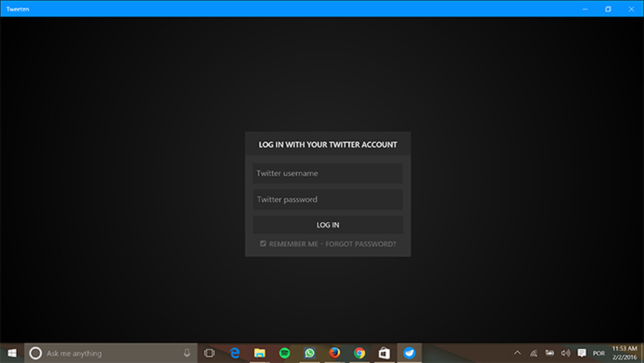The image size is (644, 363).
Task: Open the volume control tray icon
Action: coord(565,353)
